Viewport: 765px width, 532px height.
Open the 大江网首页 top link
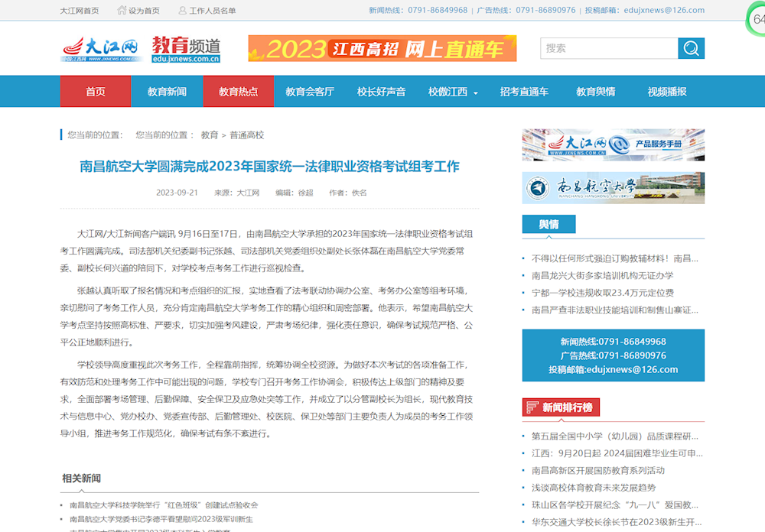coord(80,11)
